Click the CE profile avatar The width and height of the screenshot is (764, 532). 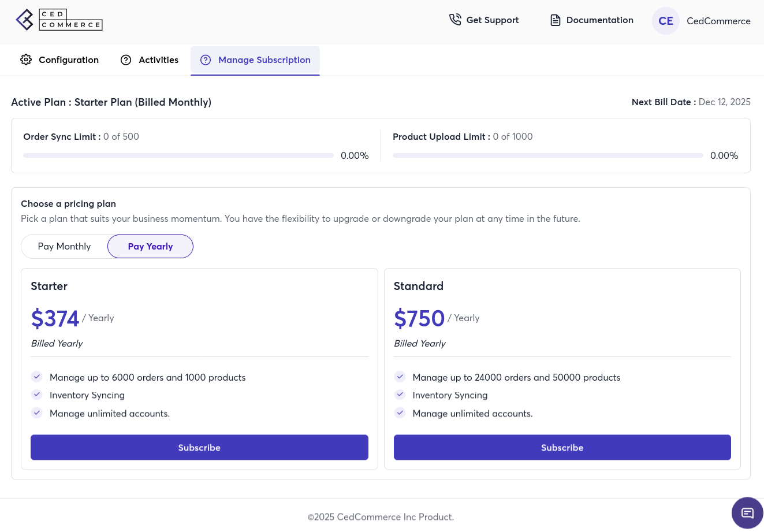coord(665,21)
